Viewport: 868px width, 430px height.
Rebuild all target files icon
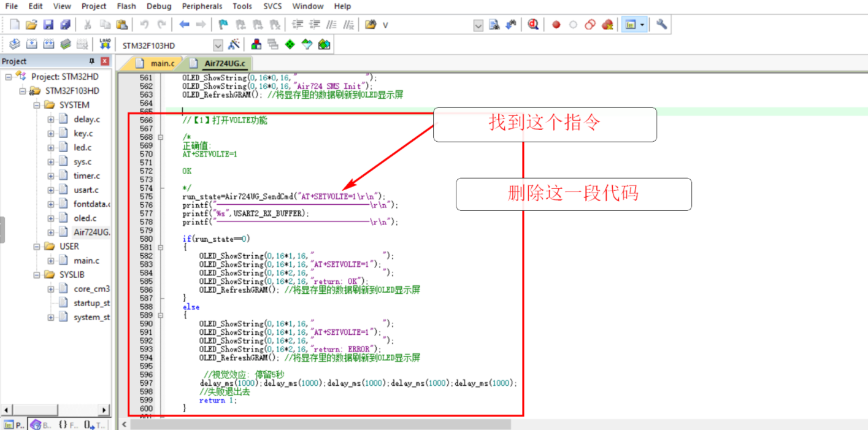tap(48, 44)
